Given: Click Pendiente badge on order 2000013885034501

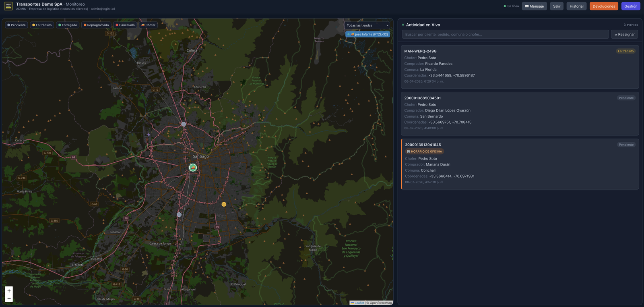Looking at the screenshot, I should coord(626,98).
